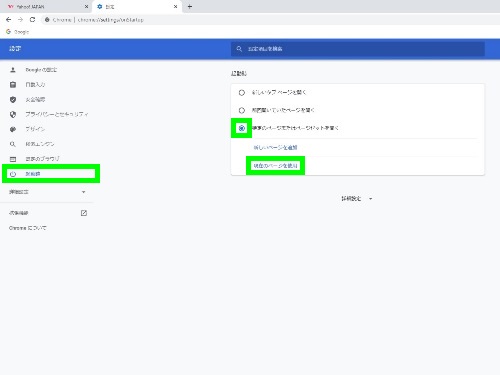Close the Yahoo! JAPAN tab

tap(86, 6)
